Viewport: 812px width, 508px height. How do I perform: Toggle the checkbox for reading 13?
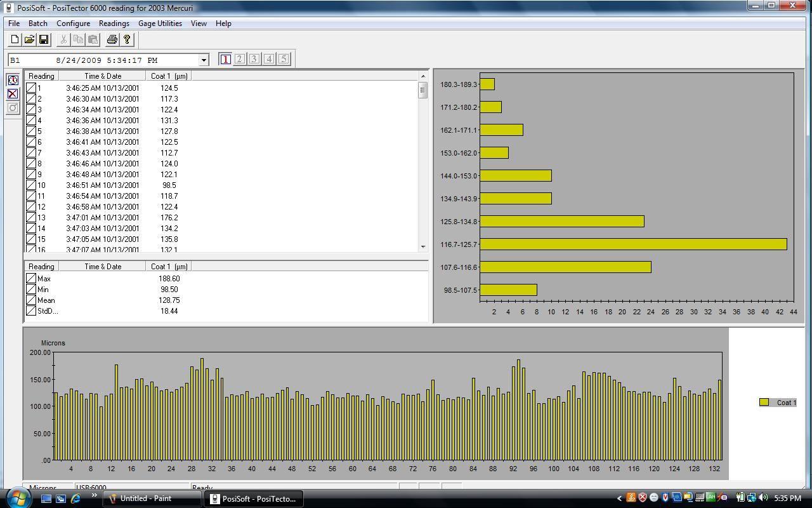[x=31, y=218]
